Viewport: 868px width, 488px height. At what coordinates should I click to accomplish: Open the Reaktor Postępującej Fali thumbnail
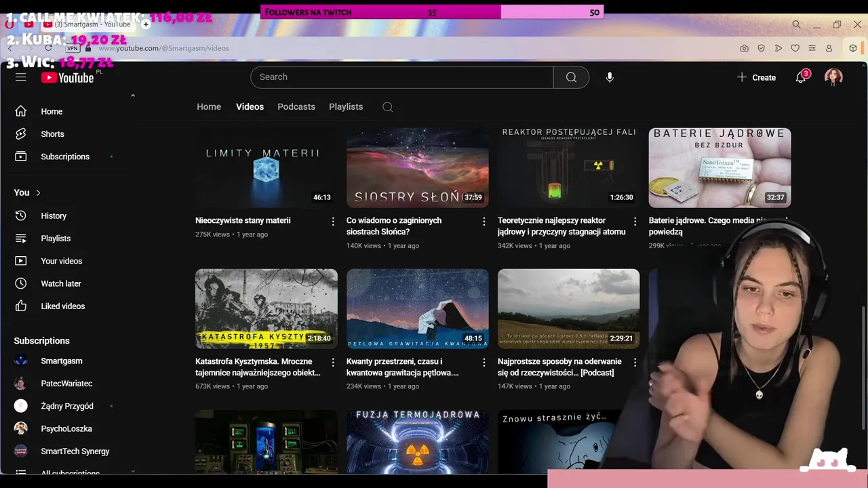pyautogui.click(x=568, y=167)
